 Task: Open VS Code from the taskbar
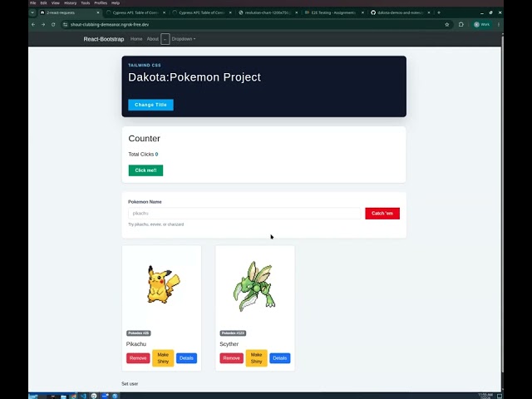83,396
